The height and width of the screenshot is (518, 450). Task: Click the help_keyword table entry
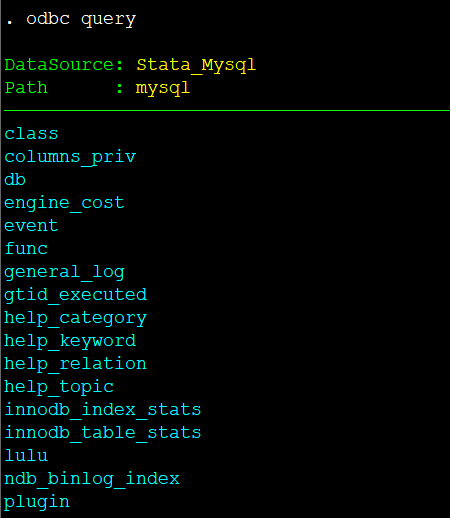pos(70,341)
